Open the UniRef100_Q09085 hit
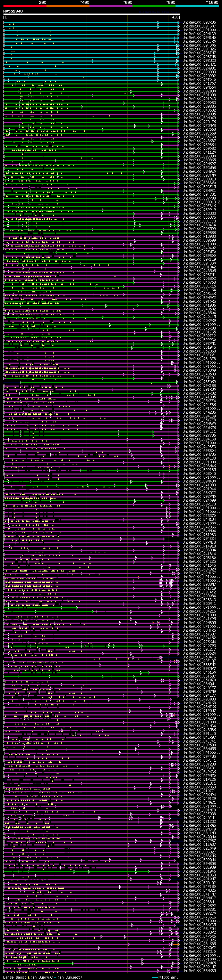The image size is (222, 980). click(x=199, y=114)
